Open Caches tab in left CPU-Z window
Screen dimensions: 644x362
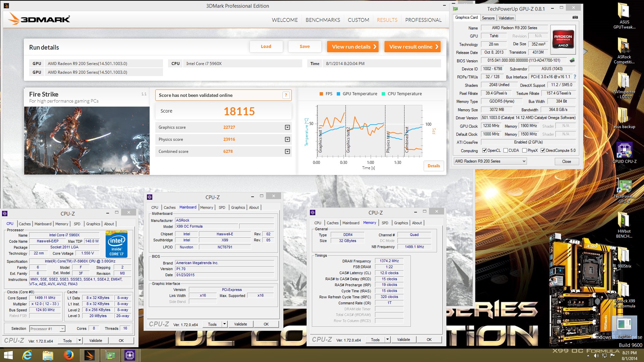pyautogui.click(x=24, y=224)
